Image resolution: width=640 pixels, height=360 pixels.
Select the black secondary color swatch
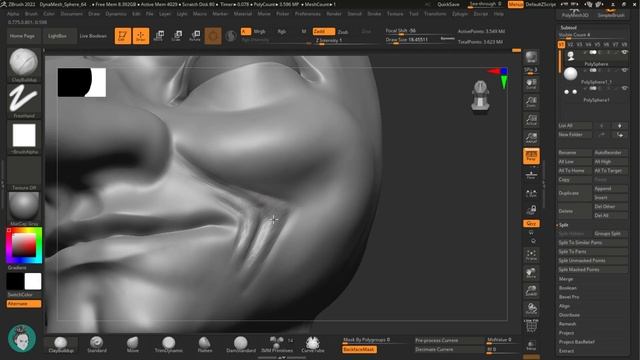[15, 282]
